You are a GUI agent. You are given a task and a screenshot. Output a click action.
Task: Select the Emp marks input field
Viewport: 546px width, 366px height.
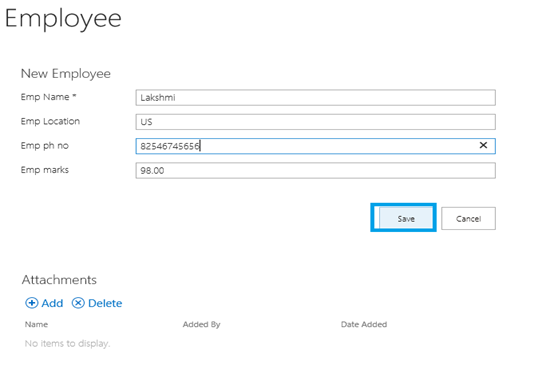pyautogui.click(x=315, y=171)
